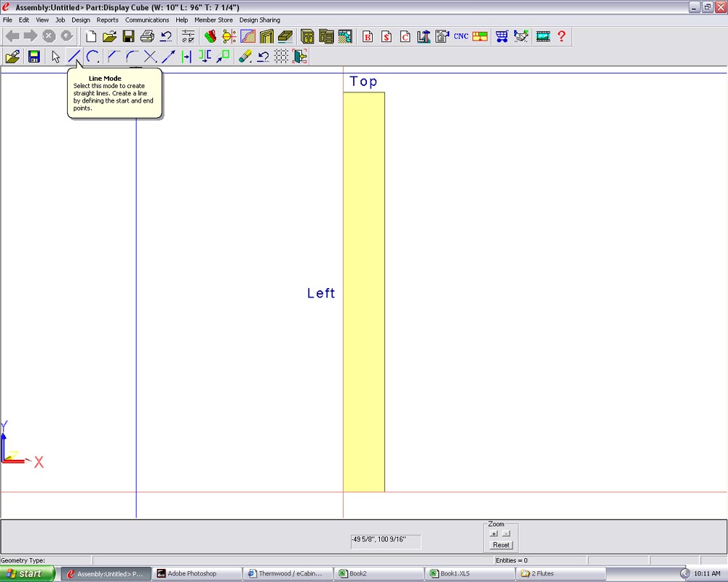Viewport: 728px width, 582px height.
Task: Open the Job menu
Action: point(60,20)
